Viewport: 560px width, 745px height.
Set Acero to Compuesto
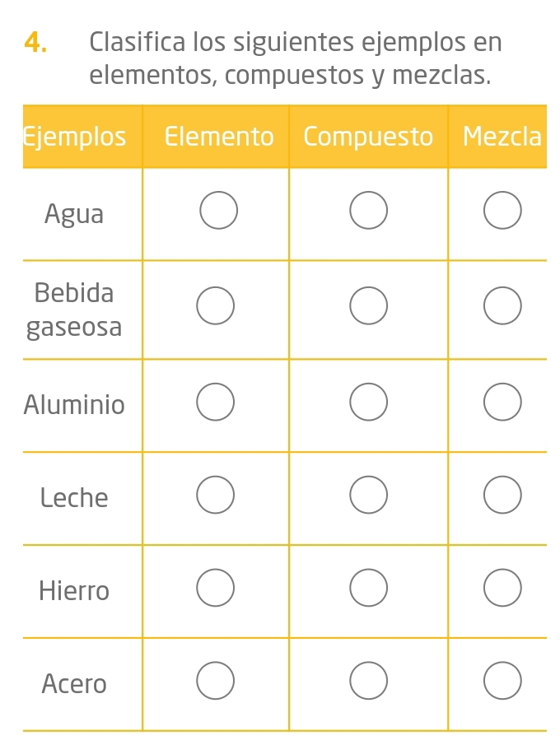[x=368, y=681]
